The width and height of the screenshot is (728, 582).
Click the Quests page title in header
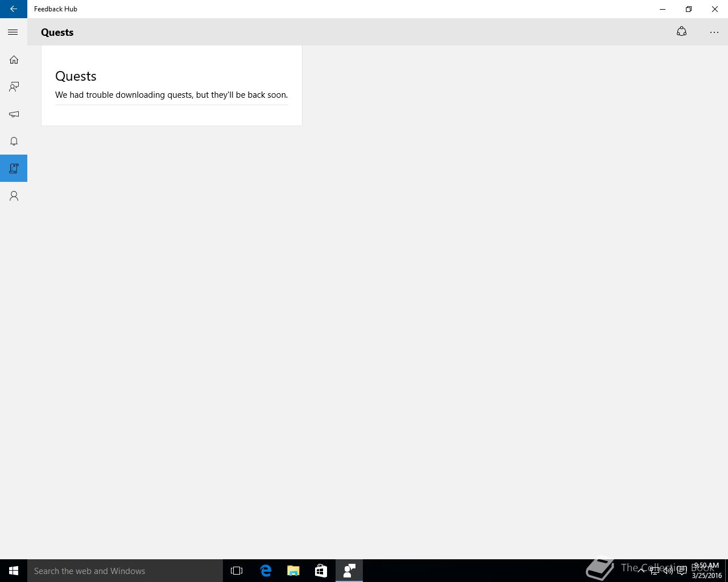(57, 32)
